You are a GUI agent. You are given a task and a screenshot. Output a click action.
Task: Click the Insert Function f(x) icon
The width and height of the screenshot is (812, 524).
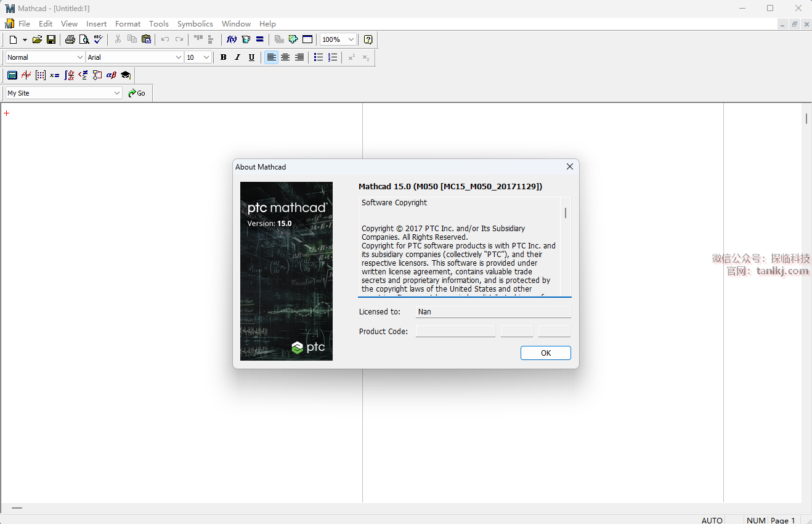232,39
